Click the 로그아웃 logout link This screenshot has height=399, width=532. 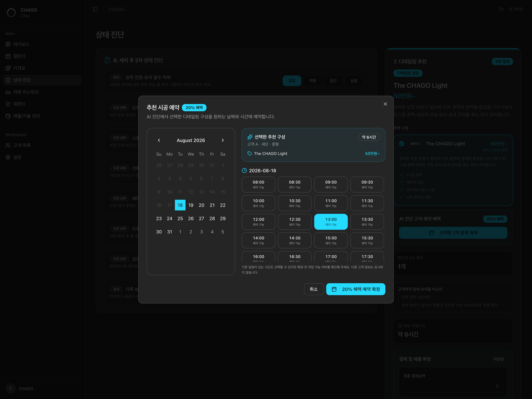[x=511, y=9]
